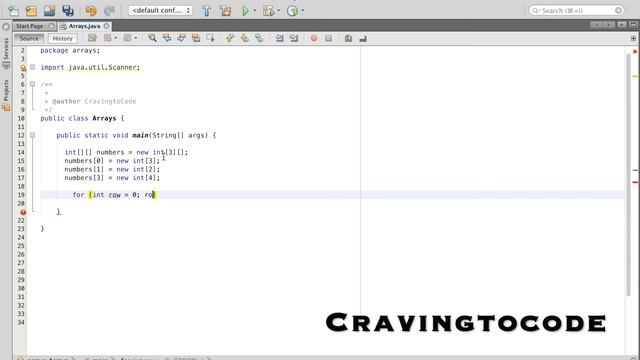Click the Open Project icon

tap(49, 11)
